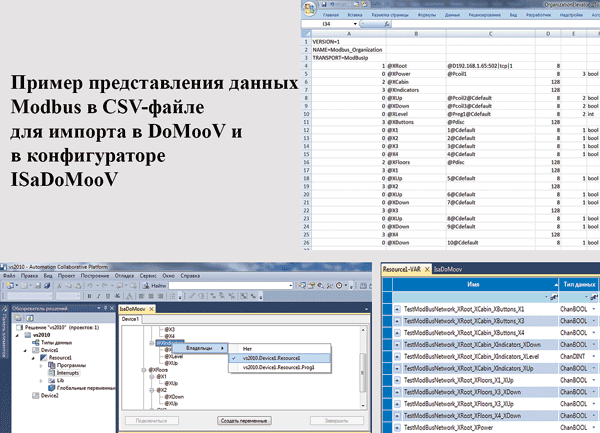Toggle Italic formatting in vs2010 toolbar
The image size is (600, 433).
pos(98,296)
